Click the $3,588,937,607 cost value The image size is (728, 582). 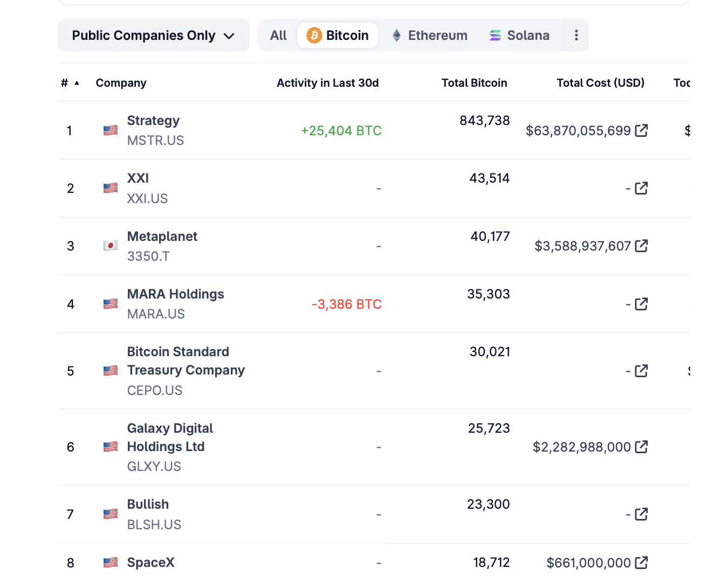582,246
